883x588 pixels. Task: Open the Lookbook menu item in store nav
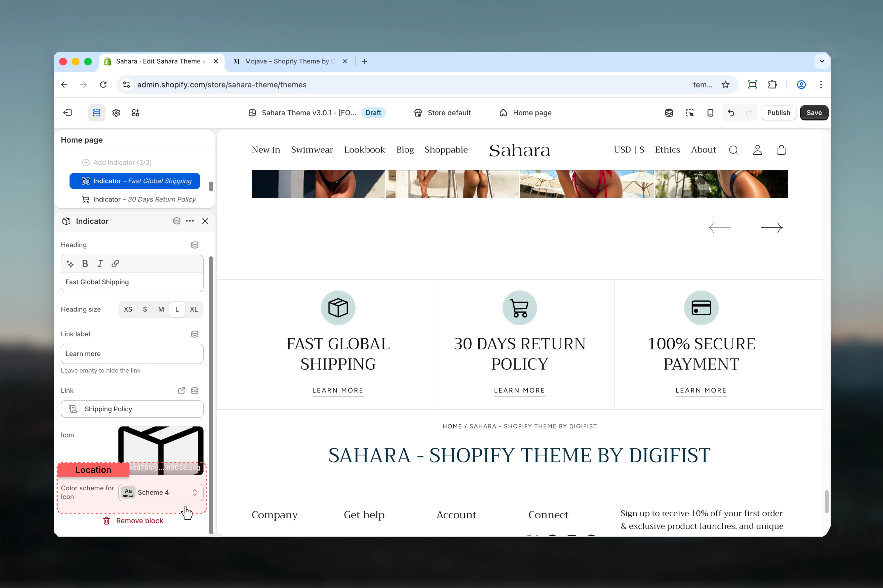tap(365, 150)
